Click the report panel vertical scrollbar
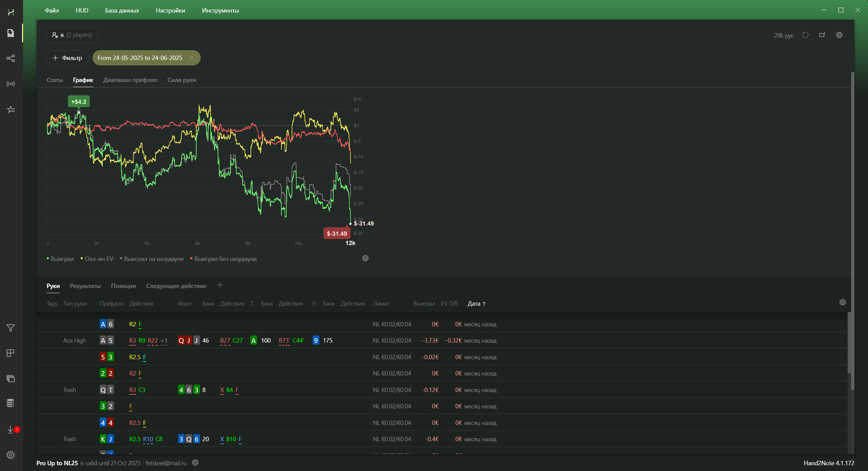 (x=852, y=230)
